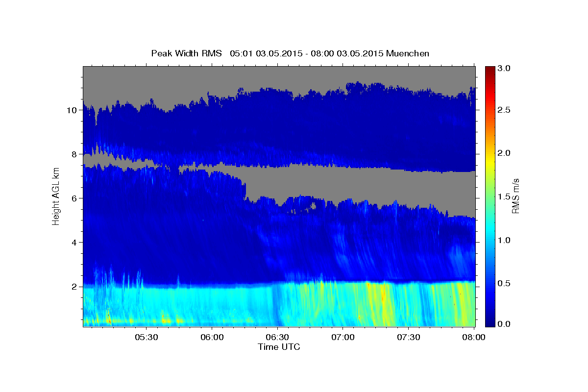Screen dimensions: 588x392
Task: Click the dark red top of colorbar
Action: (490, 70)
